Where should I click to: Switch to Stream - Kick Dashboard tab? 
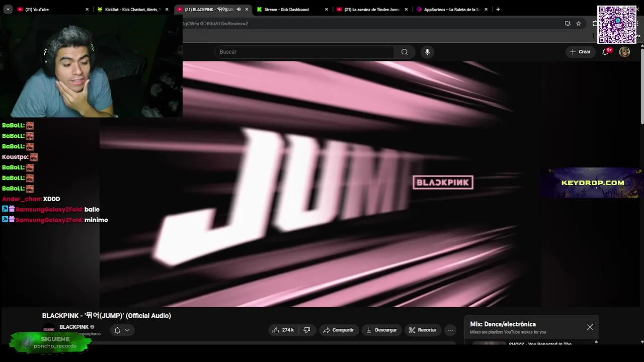click(292, 9)
